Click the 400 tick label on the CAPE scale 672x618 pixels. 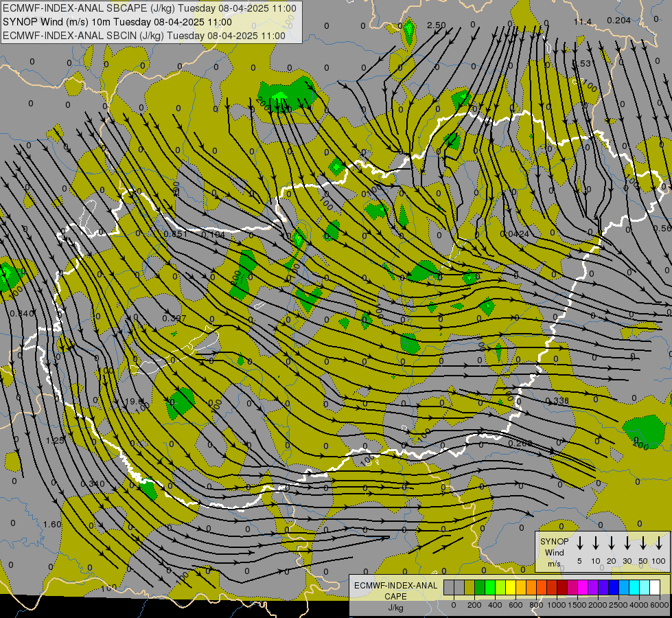(x=495, y=605)
